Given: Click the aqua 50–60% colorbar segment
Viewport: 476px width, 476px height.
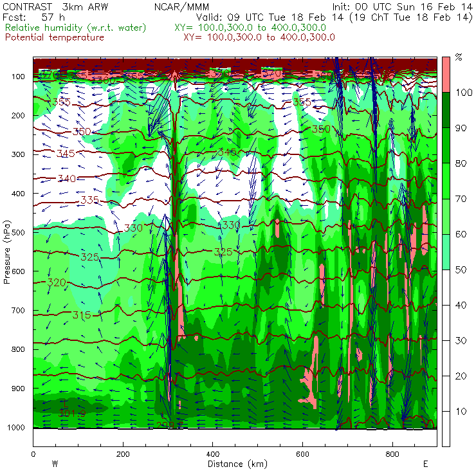Looking at the screenshot, I should [x=446, y=252].
